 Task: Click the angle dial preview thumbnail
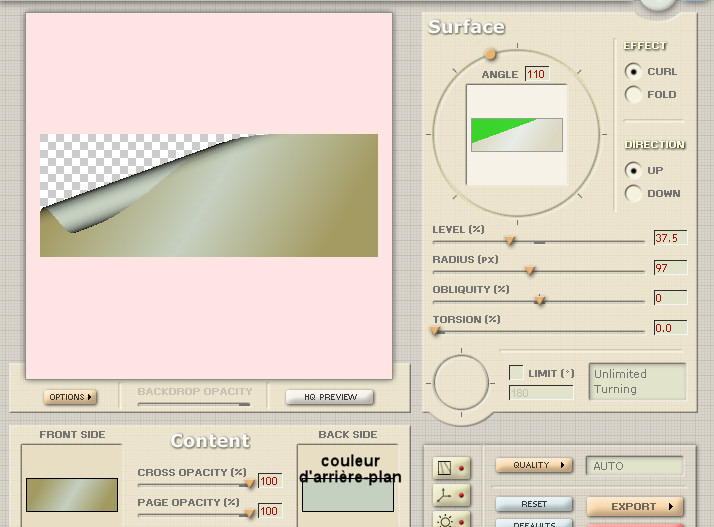point(516,135)
